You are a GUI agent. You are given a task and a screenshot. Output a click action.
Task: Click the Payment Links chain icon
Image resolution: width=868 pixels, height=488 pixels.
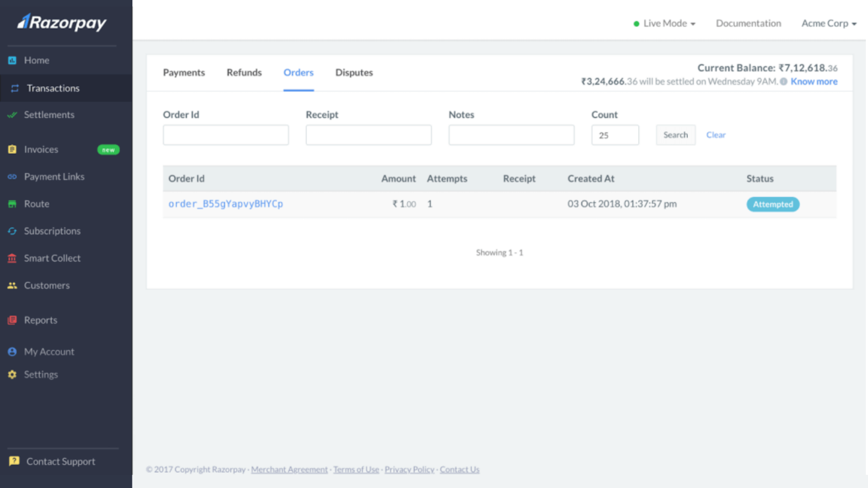tap(12, 177)
